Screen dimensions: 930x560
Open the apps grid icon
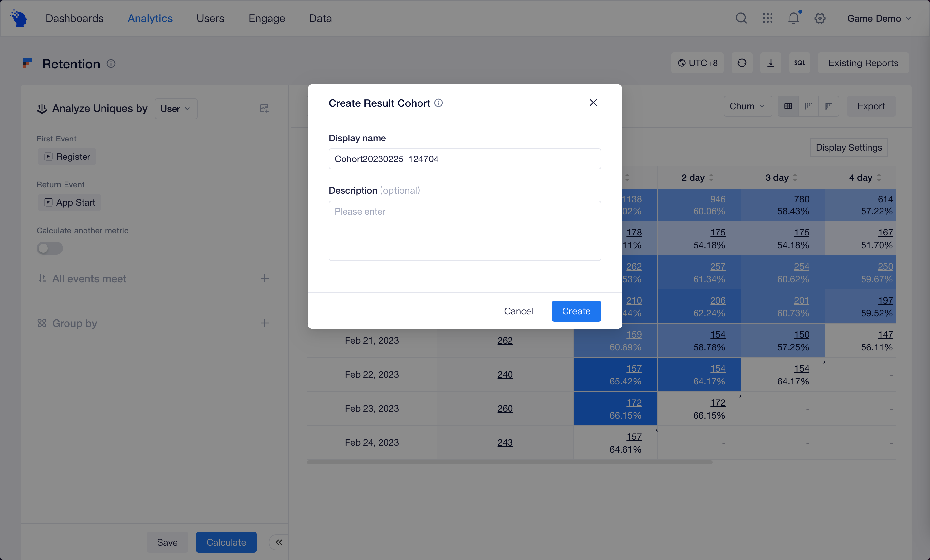[x=767, y=18]
